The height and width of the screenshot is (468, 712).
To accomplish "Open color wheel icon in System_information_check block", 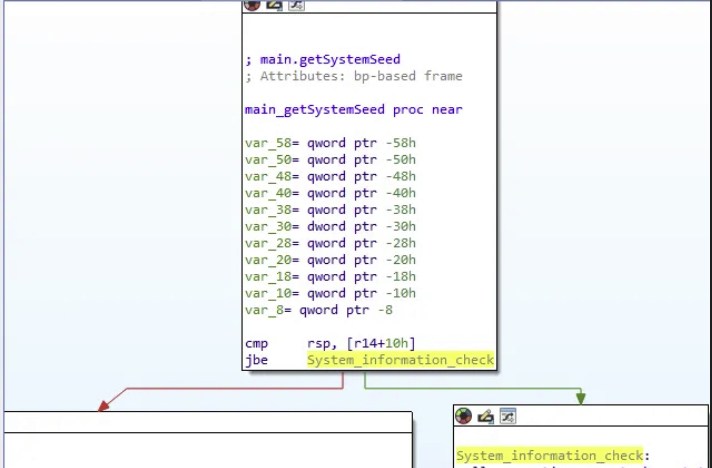I will (463, 416).
